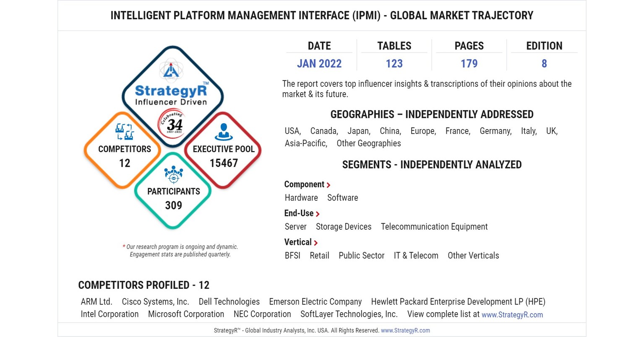
Task: Select Germany in geographies list
Action: (x=496, y=131)
